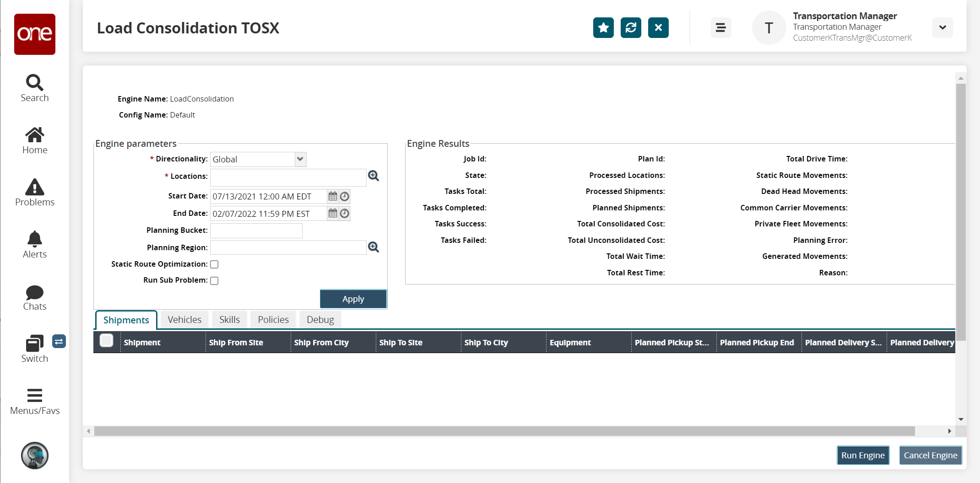This screenshot has height=483, width=980.
Task: Open the Alerts bell
Action: click(35, 245)
